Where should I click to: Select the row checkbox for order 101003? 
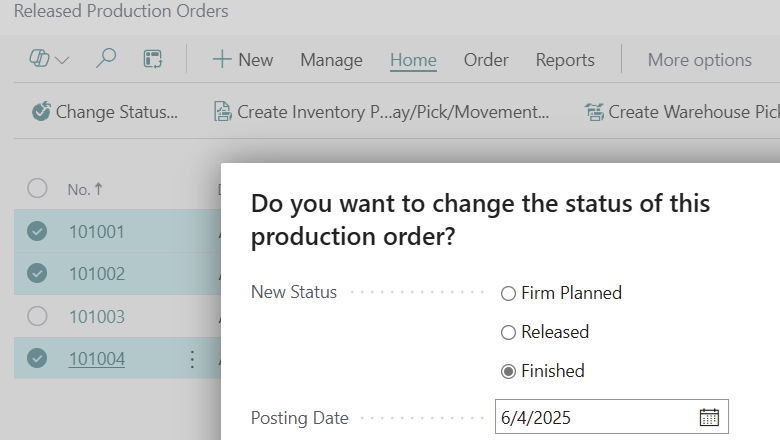[x=37, y=317]
